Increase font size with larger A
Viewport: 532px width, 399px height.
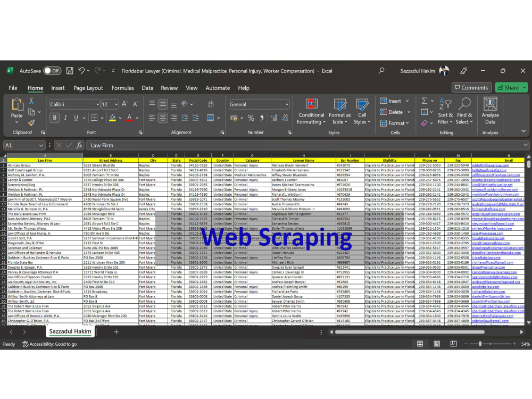124,104
